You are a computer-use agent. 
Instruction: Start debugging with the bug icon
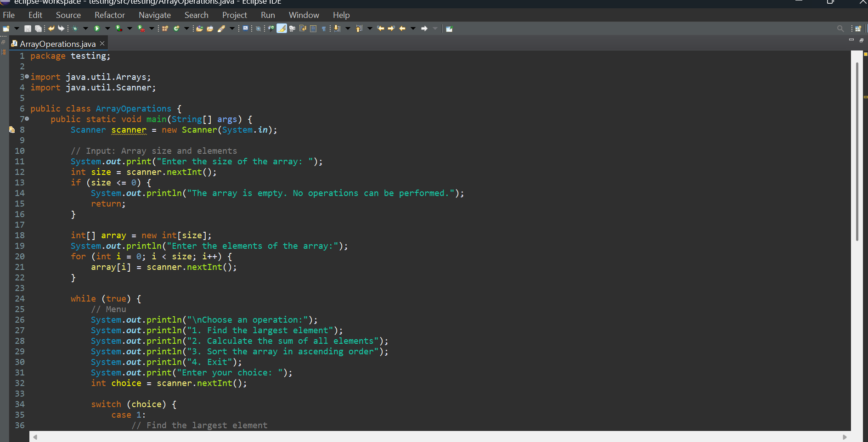tap(75, 28)
